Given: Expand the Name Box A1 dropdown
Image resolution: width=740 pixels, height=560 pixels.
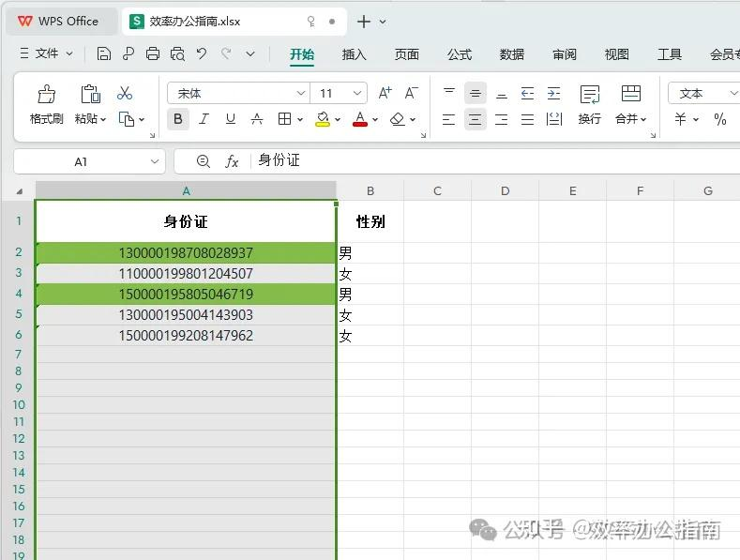Looking at the screenshot, I should coord(155,161).
